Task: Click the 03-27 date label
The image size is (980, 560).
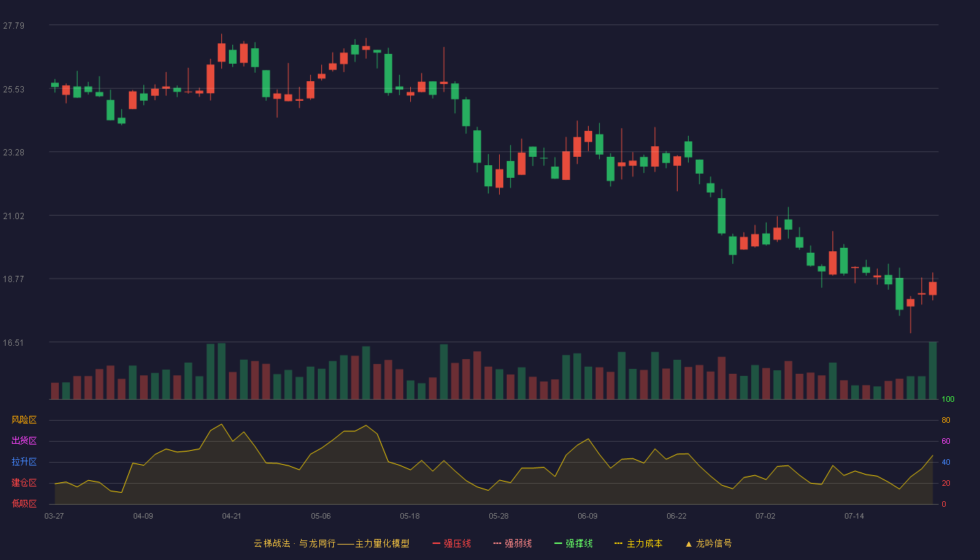Action: 54,516
